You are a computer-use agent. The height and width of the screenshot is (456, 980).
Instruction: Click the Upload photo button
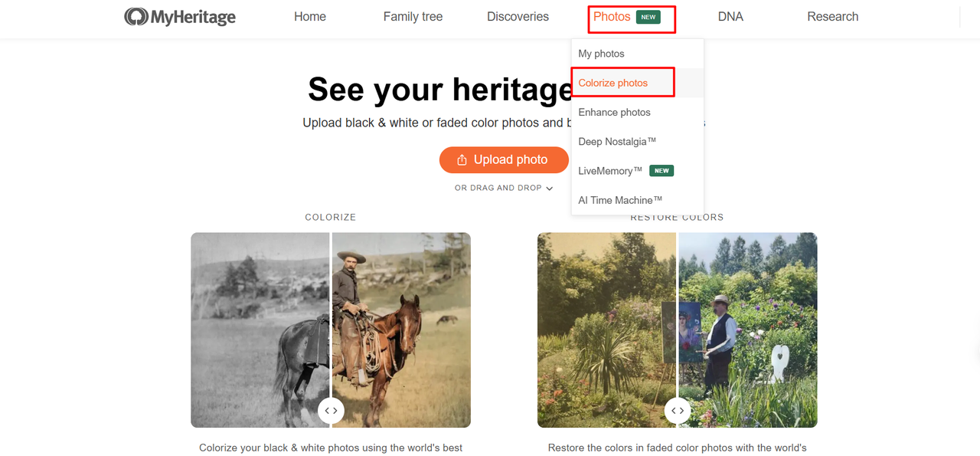pos(504,159)
